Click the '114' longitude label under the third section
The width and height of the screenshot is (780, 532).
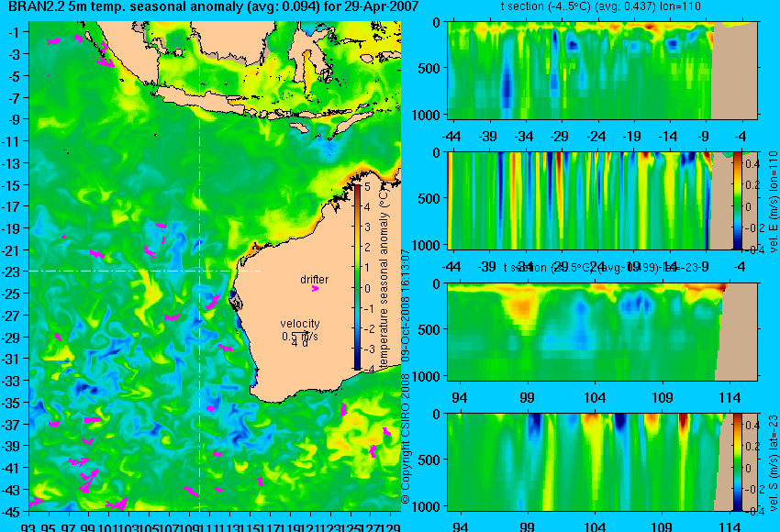click(730, 398)
